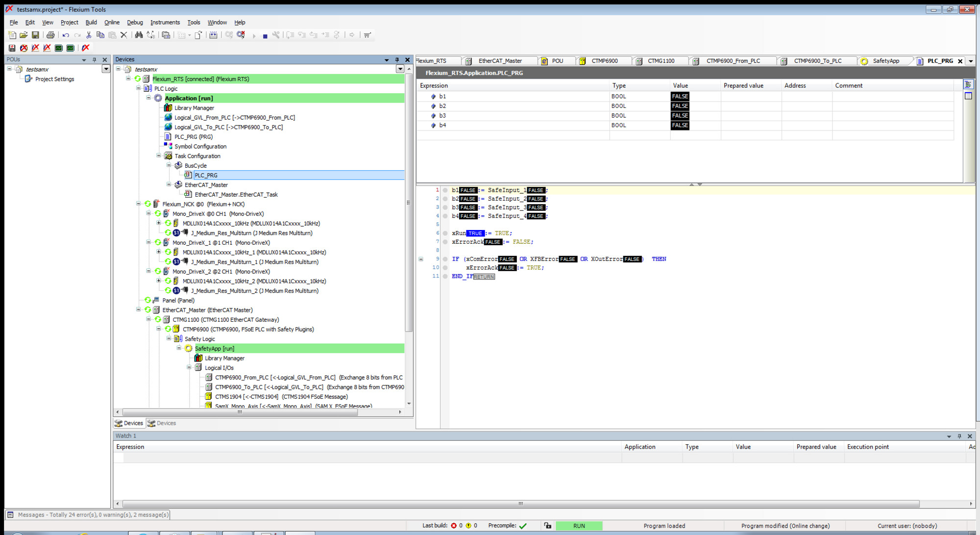The image size is (980, 535).
Task: Click the shopping cart toolbar icon
Action: [367, 35]
